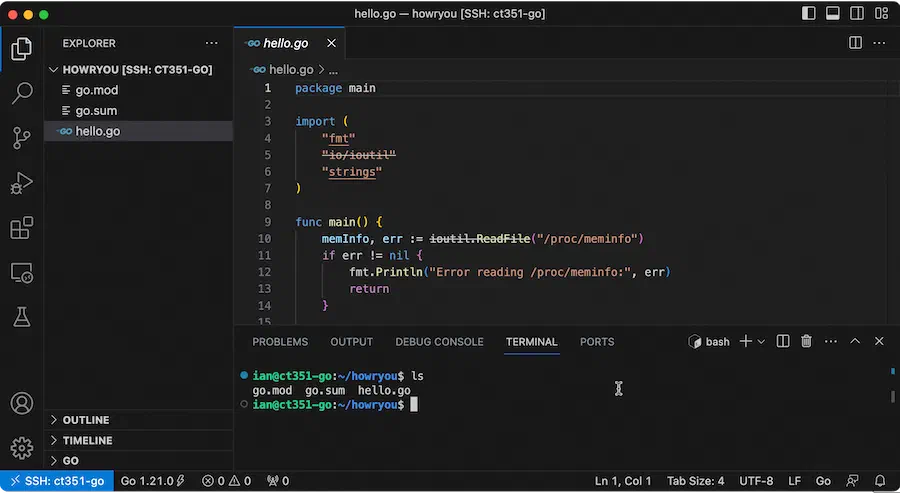The height and width of the screenshot is (493, 900).
Task: Open terminal launch profile dropdown chevron
Action: 761,341
